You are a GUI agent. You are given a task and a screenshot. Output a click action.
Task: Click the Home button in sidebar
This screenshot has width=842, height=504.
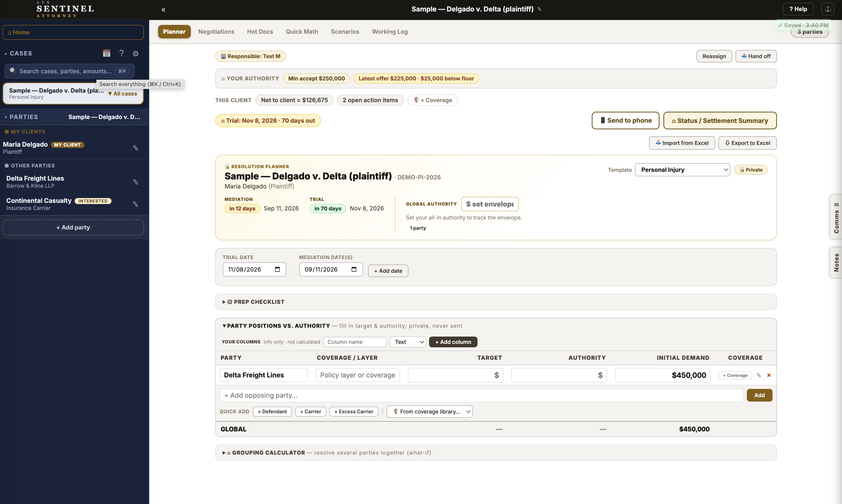(73, 32)
